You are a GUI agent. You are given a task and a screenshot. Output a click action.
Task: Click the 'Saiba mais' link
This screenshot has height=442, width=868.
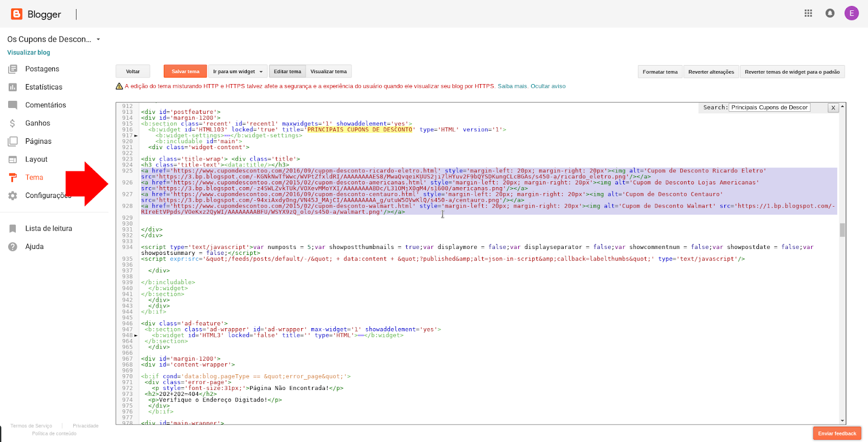[513, 86]
